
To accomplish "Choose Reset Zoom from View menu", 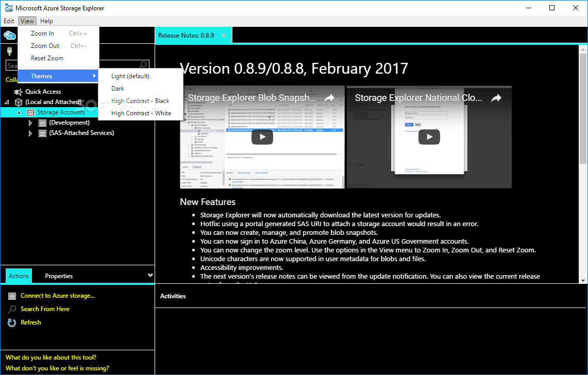I will click(59, 58).
